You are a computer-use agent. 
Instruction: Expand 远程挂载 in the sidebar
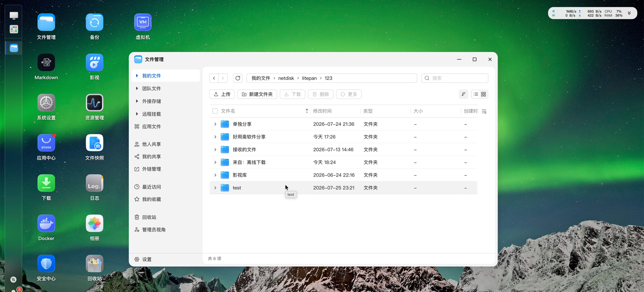point(137,114)
